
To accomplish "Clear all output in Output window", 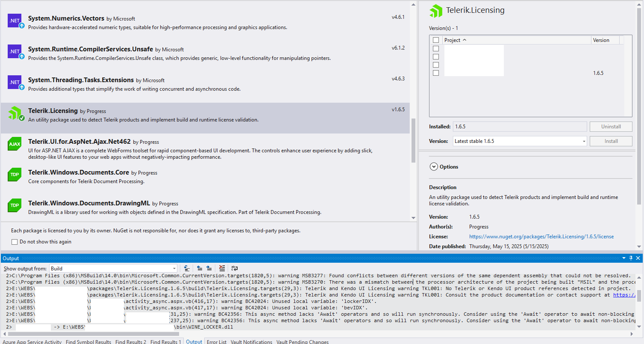I will click(x=222, y=268).
